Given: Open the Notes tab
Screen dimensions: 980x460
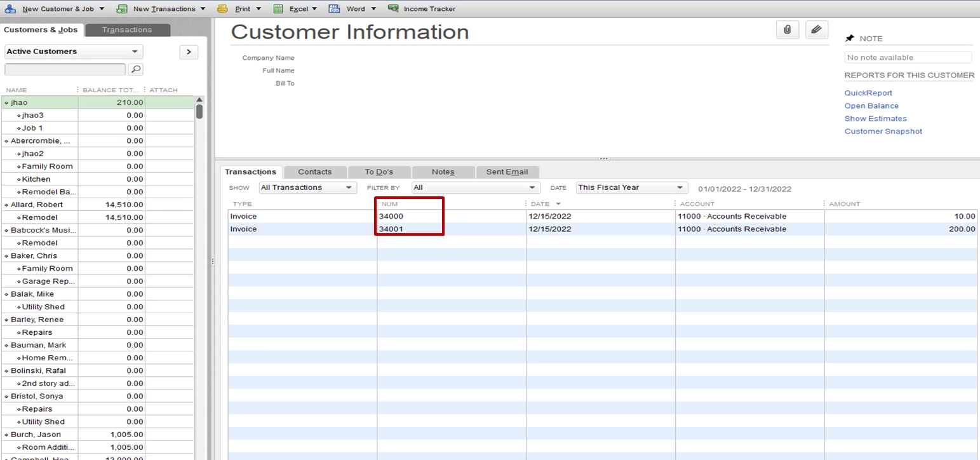Looking at the screenshot, I should (x=443, y=172).
